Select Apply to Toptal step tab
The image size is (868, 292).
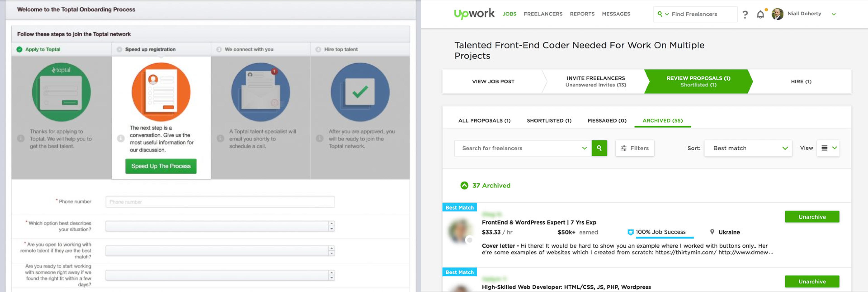(x=61, y=49)
